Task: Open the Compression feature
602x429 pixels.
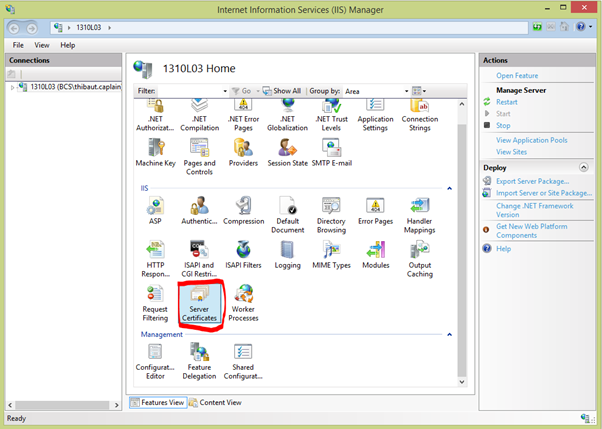Action: click(243, 210)
